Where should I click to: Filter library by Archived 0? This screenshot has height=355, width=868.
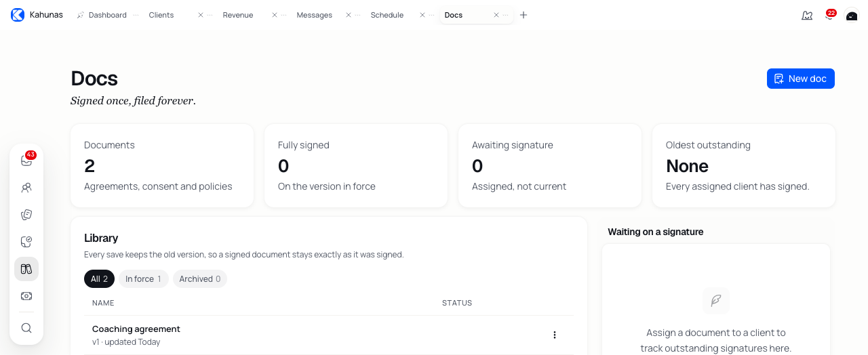[x=199, y=278]
